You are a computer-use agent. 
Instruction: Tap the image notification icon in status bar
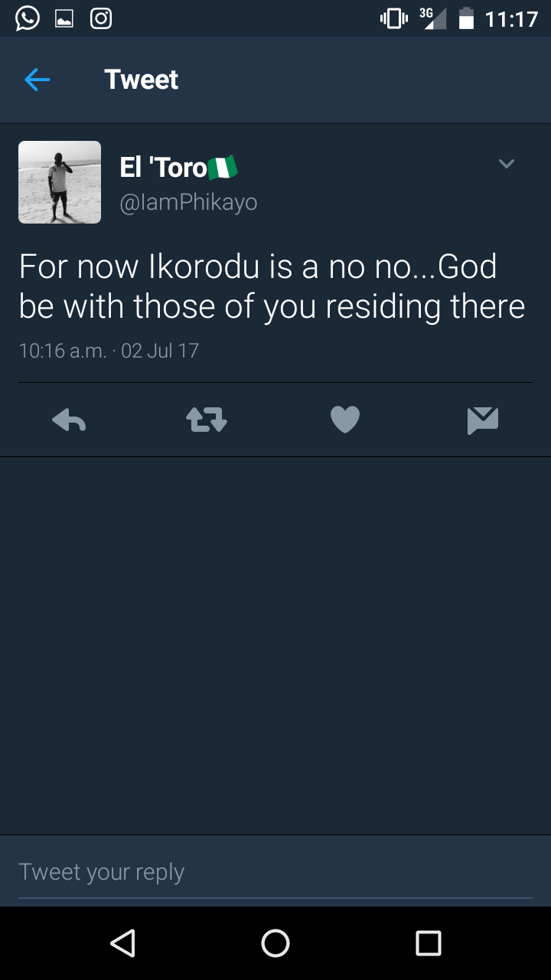(x=64, y=18)
